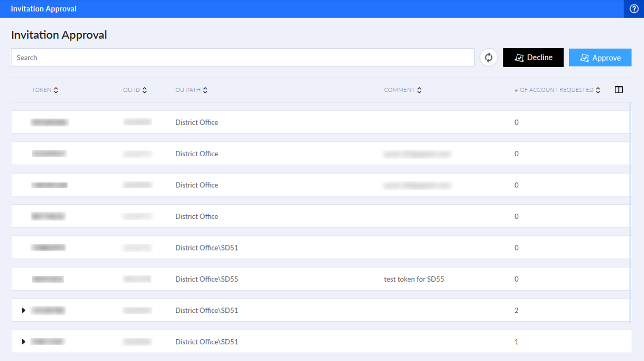Open the help icon in the blue header
Image resolution: width=644 pixels, height=361 pixels.
(x=634, y=8)
